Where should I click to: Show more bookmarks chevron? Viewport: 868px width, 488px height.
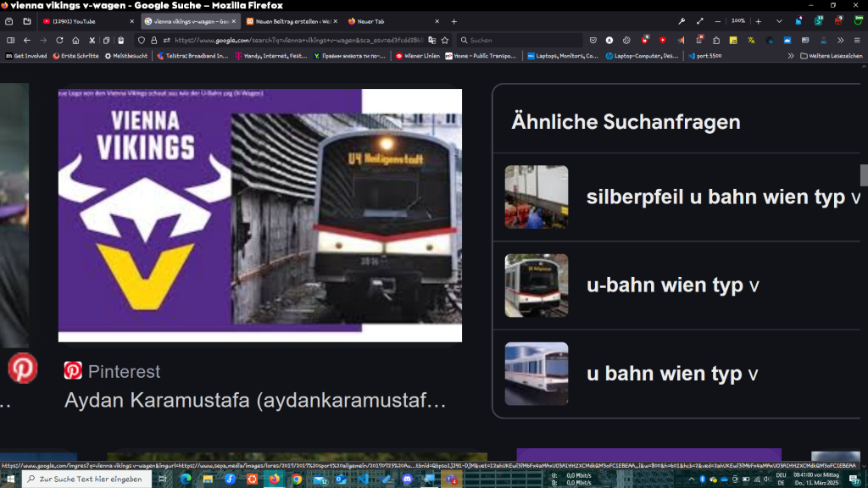[x=791, y=56]
